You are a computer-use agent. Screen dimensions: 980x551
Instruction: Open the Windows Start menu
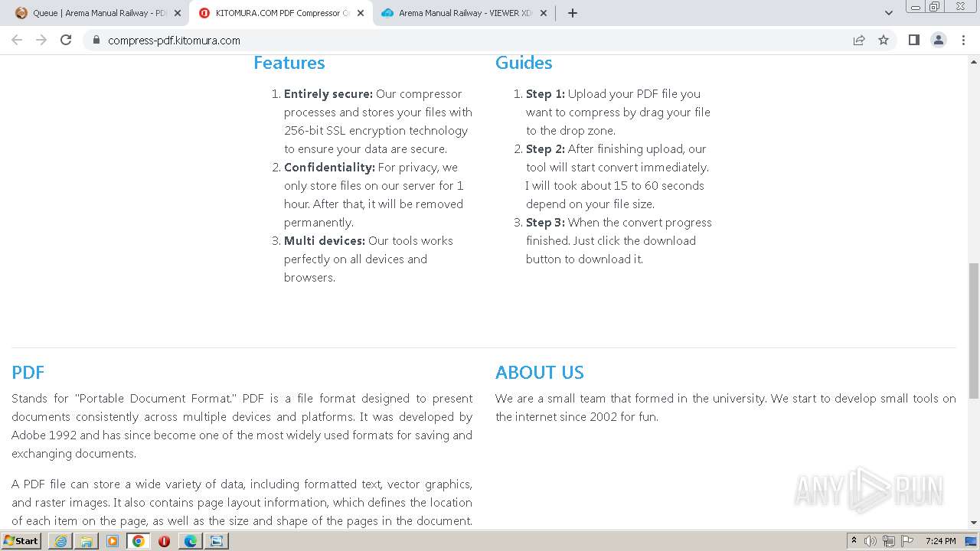coord(21,540)
